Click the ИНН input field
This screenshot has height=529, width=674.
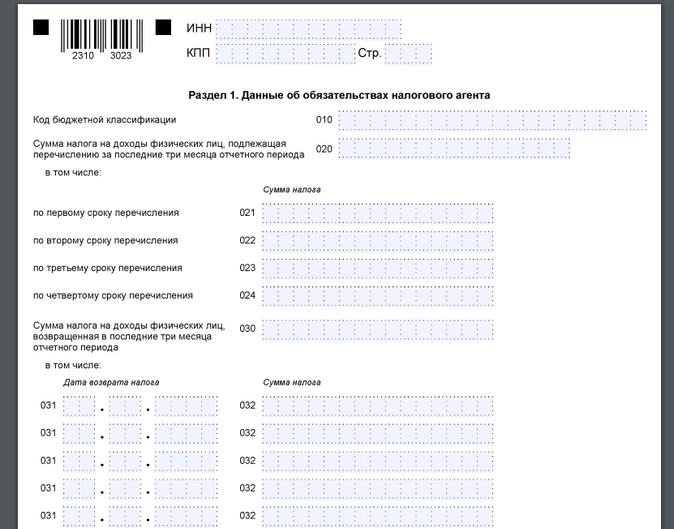click(308, 28)
